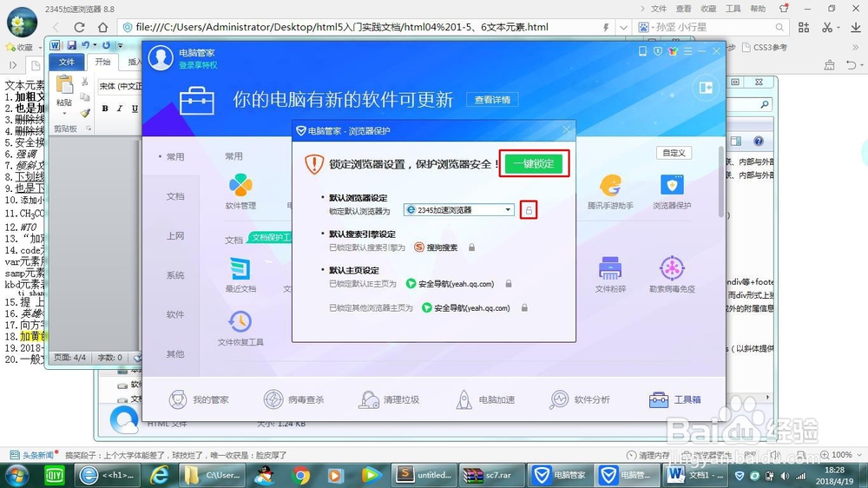Select the 文档 category in sidebar
The image size is (868, 488).
(x=175, y=196)
